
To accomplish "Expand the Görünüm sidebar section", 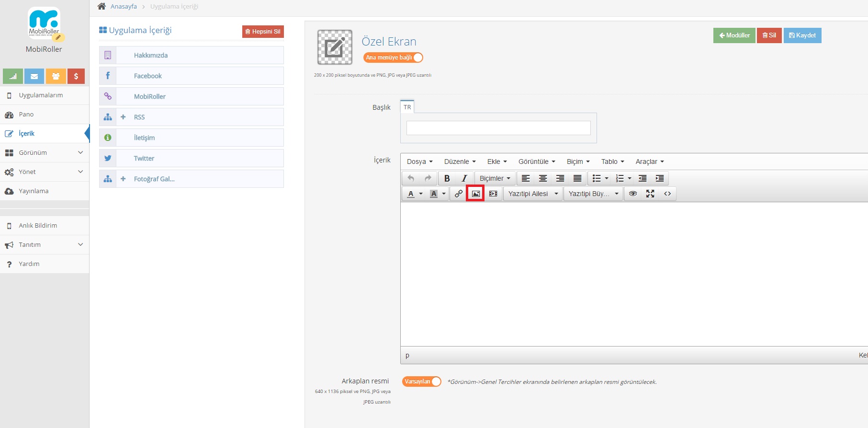I will (x=45, y=153).
